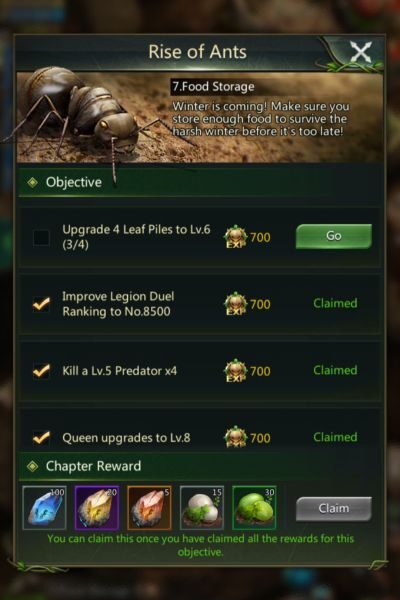Toggle the unchecked Leaf Piles objective checkbox
The image size is (400, 600).
(x=41, y=237)
